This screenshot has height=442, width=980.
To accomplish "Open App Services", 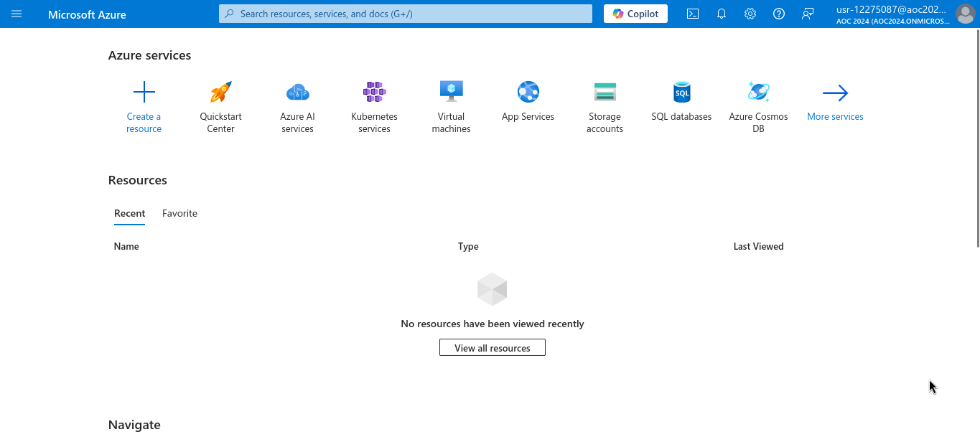I will pyautogui.click(x=528, y=93).
